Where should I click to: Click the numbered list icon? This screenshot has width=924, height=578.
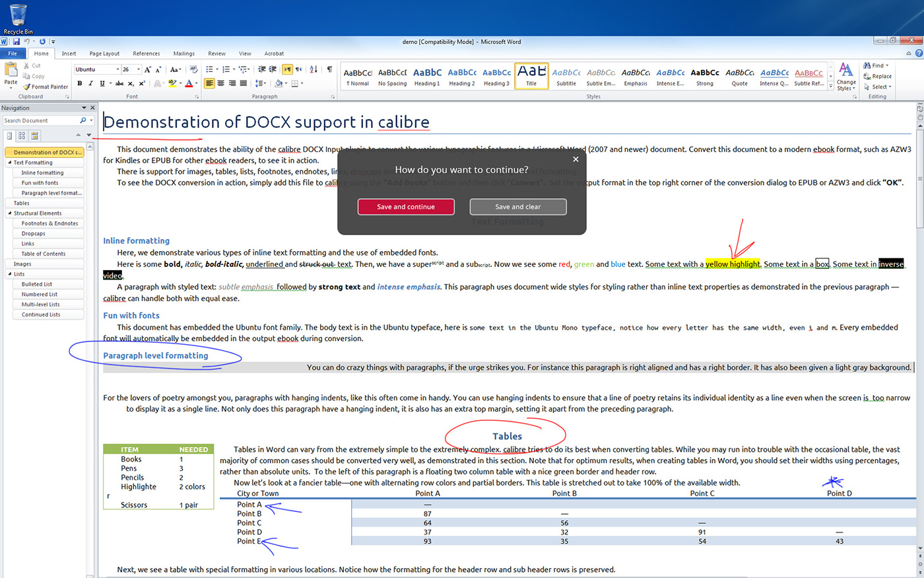coord(226,69)
